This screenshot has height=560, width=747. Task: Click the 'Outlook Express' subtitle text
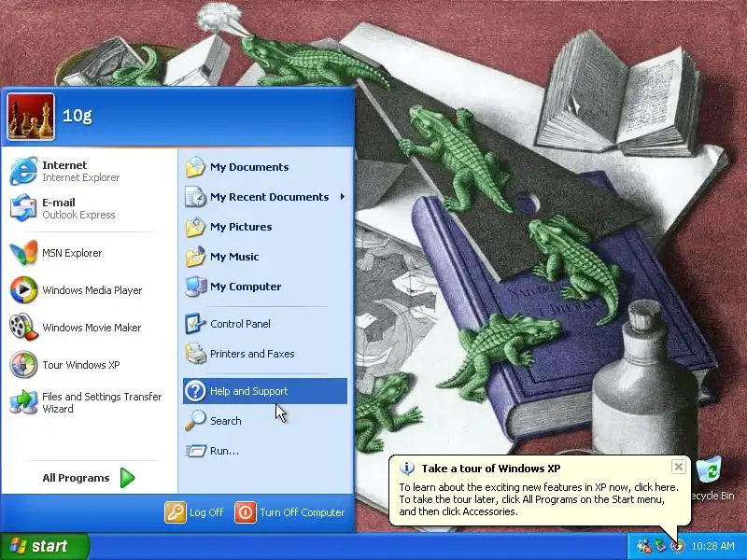pyautogui.click(x=78, y=215)
